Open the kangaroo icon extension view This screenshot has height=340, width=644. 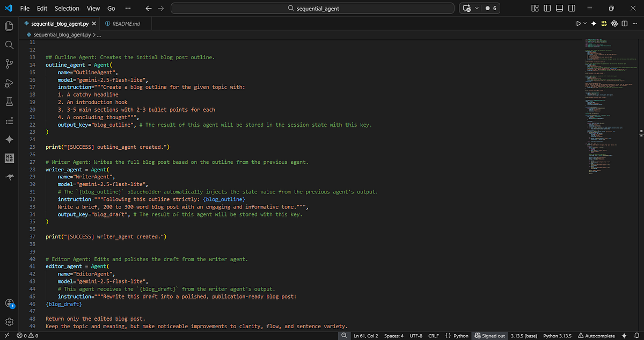point(9,177)
